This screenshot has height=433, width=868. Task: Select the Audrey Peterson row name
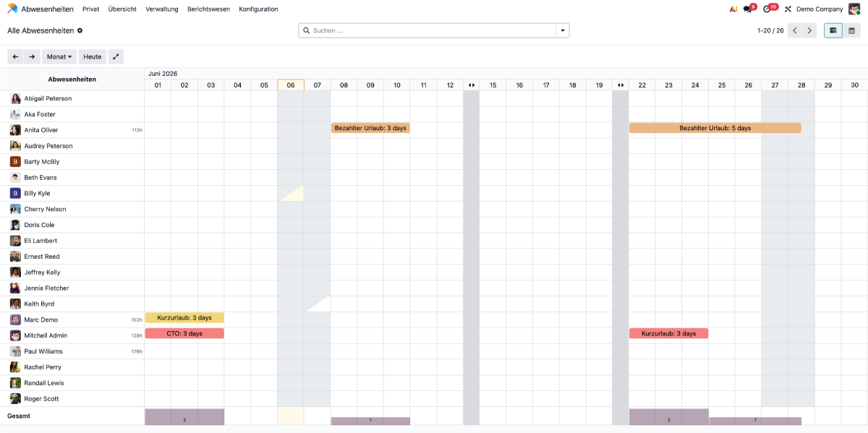point(48,146)
